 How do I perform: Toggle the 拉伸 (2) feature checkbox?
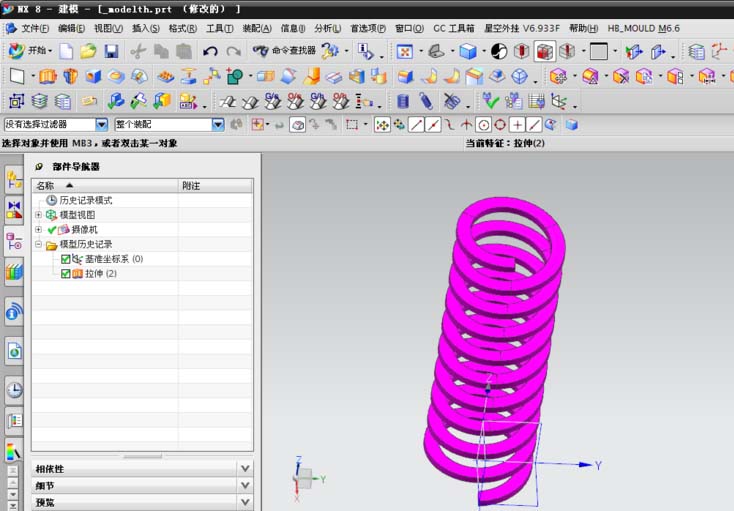(x=66, y=274)
